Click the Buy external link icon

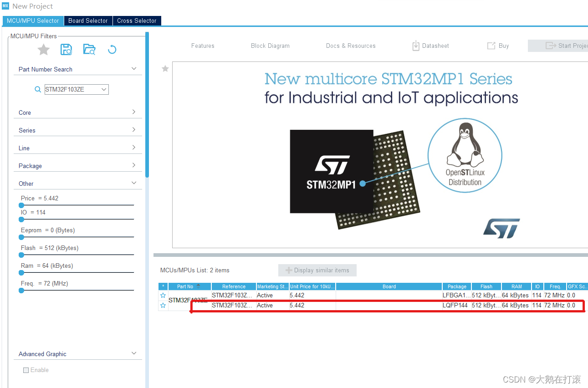click(x=491, y=46)
